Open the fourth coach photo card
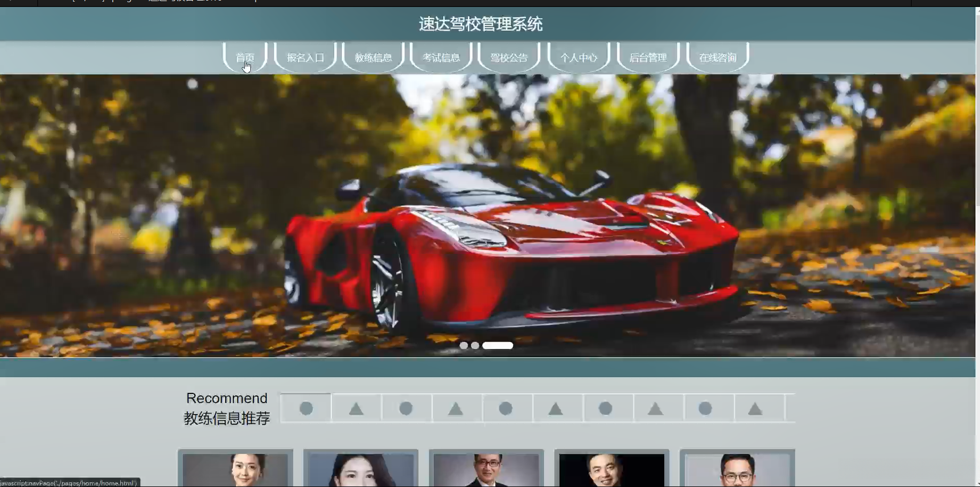This screenshot has height=487, width=980. [612, 468]
